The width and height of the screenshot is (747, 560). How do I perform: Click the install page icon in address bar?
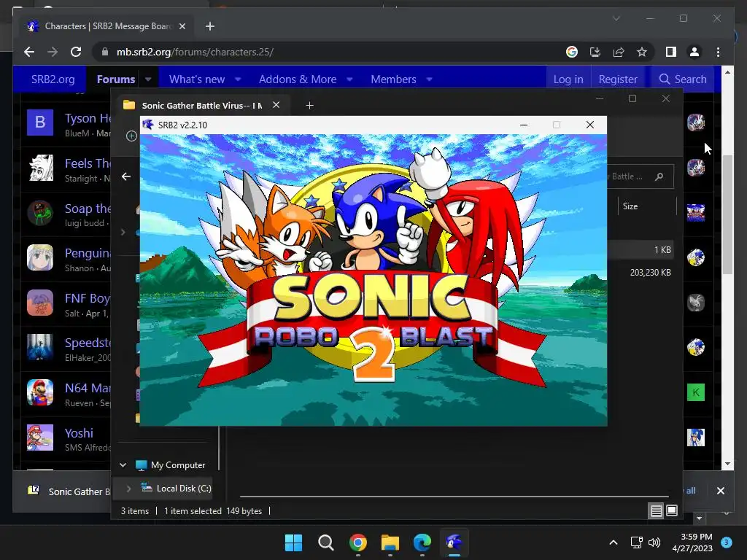[x=595, y=52]
